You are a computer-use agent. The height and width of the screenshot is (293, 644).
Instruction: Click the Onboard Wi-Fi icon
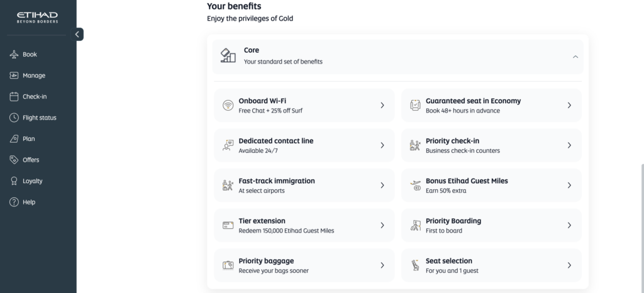click(x=228, y=105)
